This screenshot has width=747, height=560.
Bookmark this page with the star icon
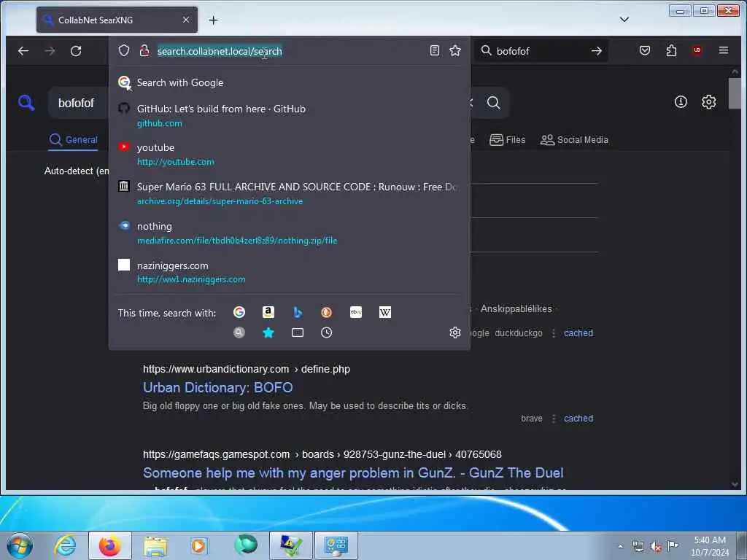[455, 50]
